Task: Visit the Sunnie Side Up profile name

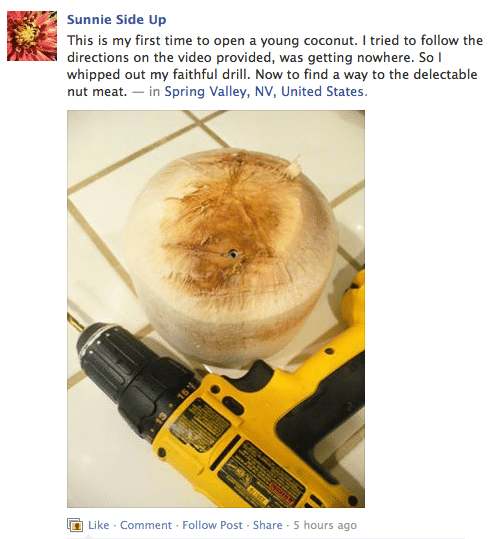Action: click(x=117, y=20)
